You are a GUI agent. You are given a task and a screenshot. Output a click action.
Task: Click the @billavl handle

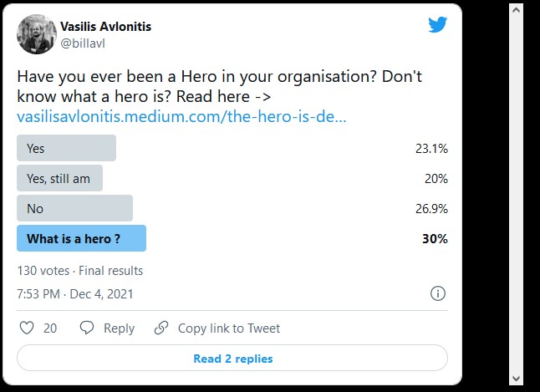83,43
